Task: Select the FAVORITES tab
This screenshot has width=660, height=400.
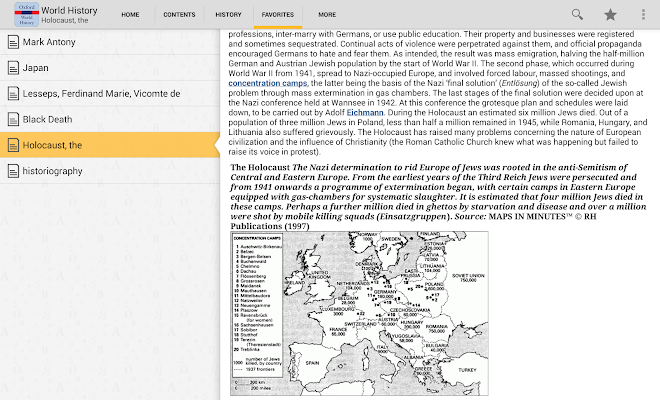Action: [x=278, y=15]
